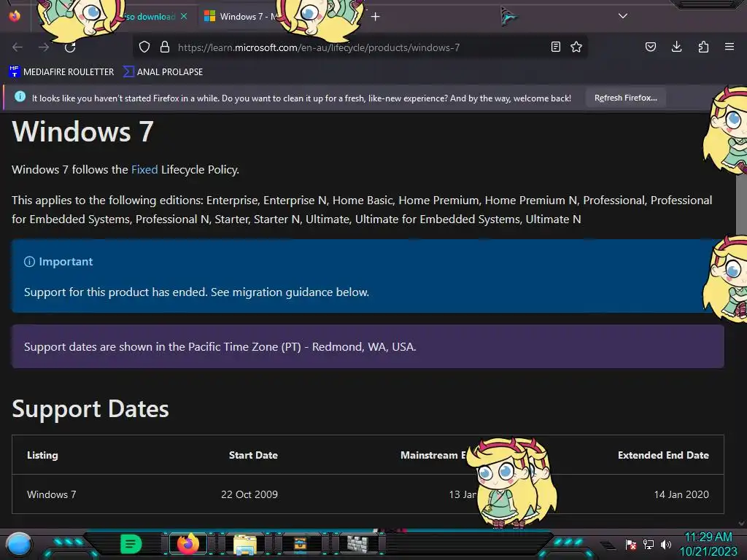747x560 pixels.
Task: Click the Start Date column header
Action: pos(253,455)
